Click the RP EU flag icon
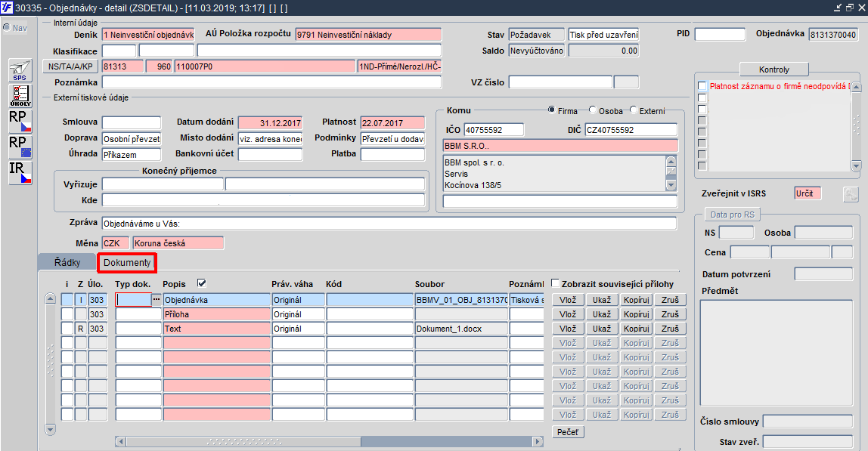Viewport: 868px width, 451px height. tap(20, 147)
